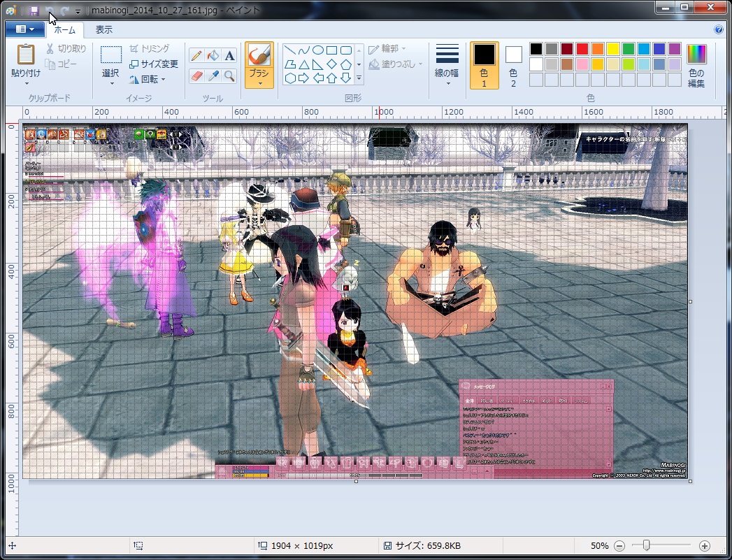Choose the Diamond shape
The width and height of the screenshot is (732, 560).
click(x=332, y=64)
